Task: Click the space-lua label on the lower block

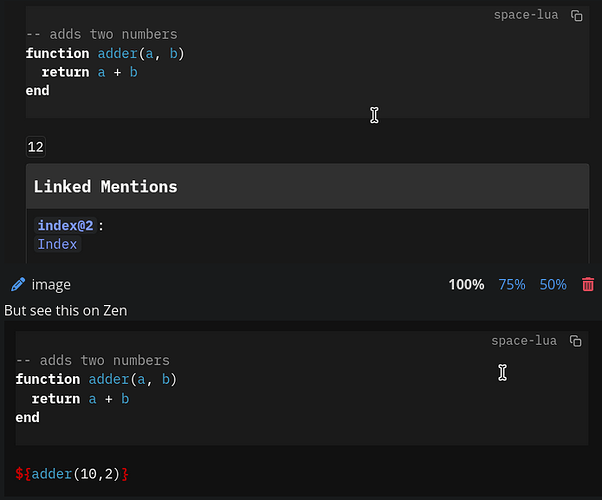Action: tap(524, 341)
